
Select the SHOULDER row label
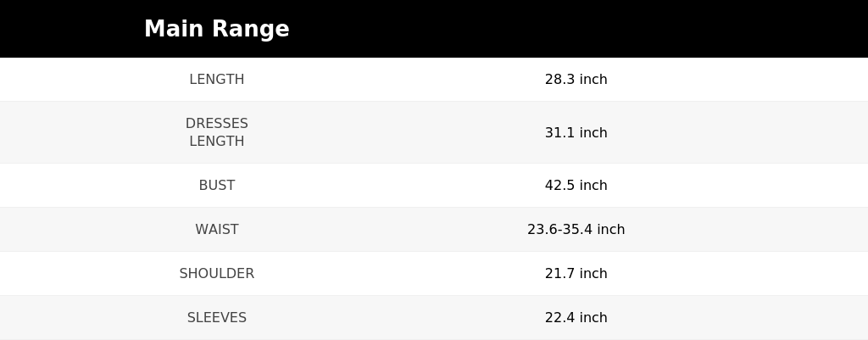pyautogui.click(x=216, y=274)
